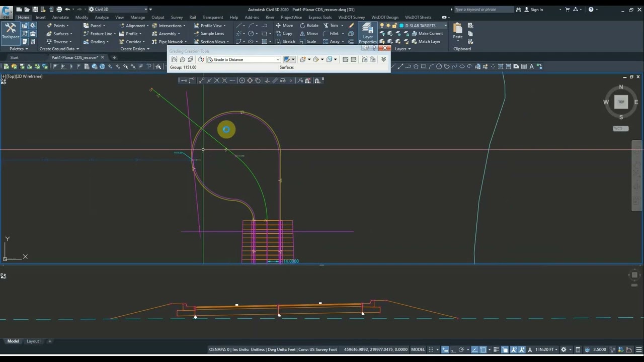This screenshot has width=644, height=362.
Task: Click the Sign In button
Action: (534, 10)
